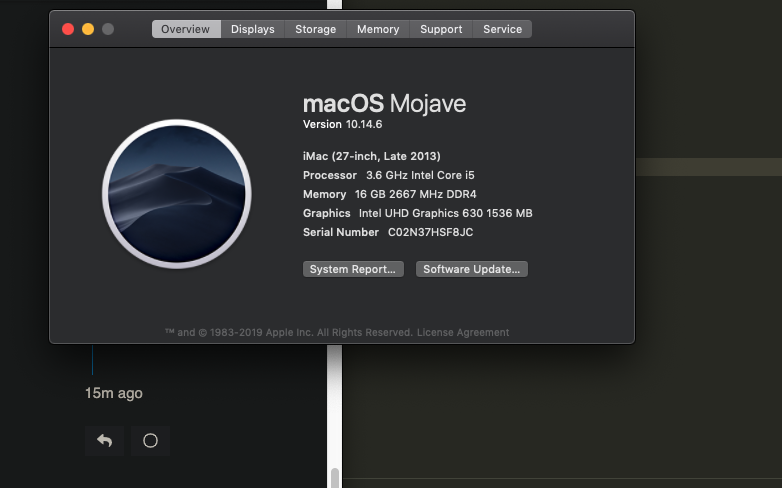
Task: Click the Software Update... button
Action: [x=472, y=269]
